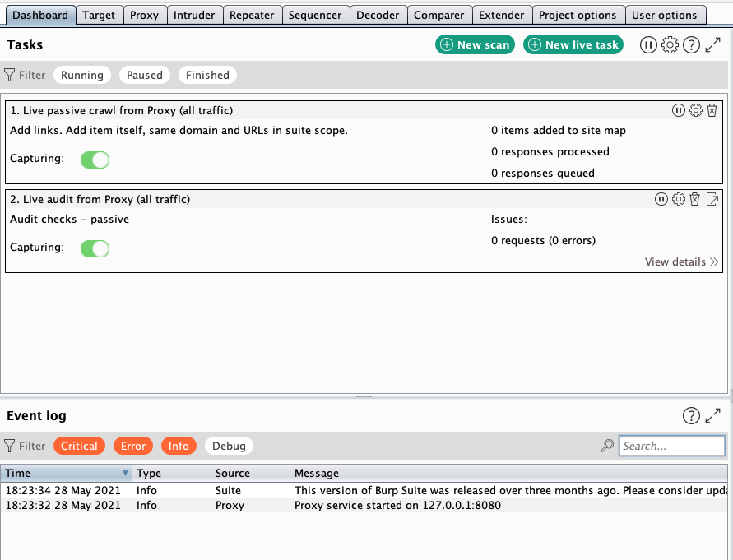Start a New scan
The height and width of the screenshot is (560, 733).
tap(475, 44)
